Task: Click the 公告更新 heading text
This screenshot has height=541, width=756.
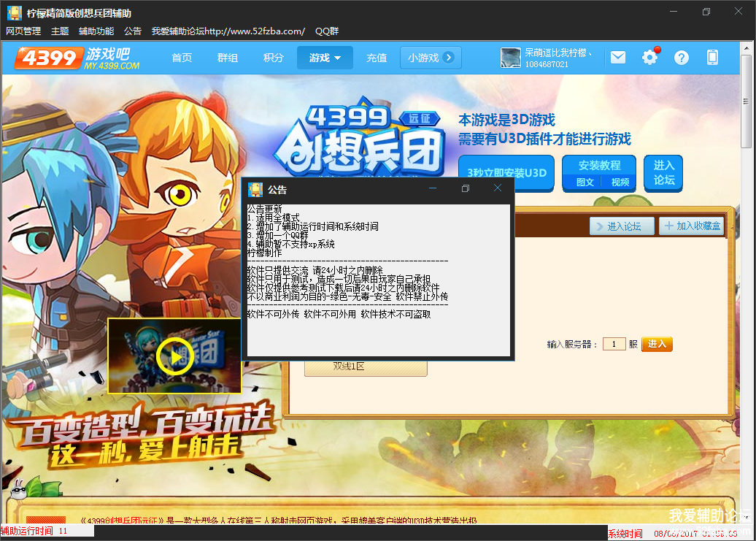Action: click(x=265, y=209)
